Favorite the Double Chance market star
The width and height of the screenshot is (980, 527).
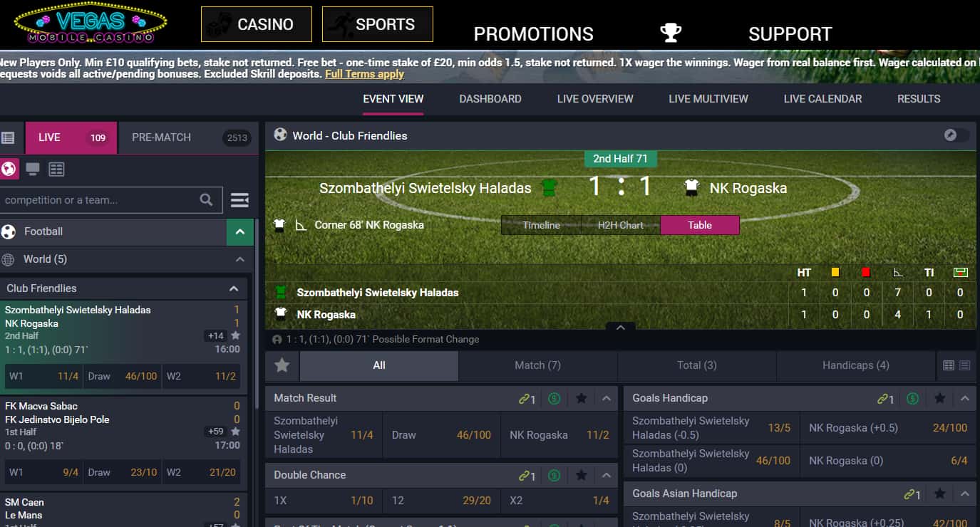(x=581, y=475)
